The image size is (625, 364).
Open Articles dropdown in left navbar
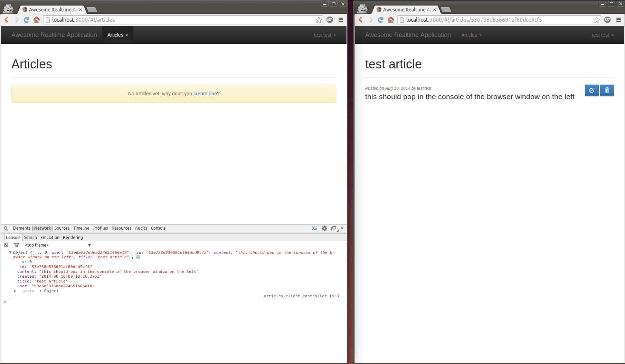tap(117, 35)
